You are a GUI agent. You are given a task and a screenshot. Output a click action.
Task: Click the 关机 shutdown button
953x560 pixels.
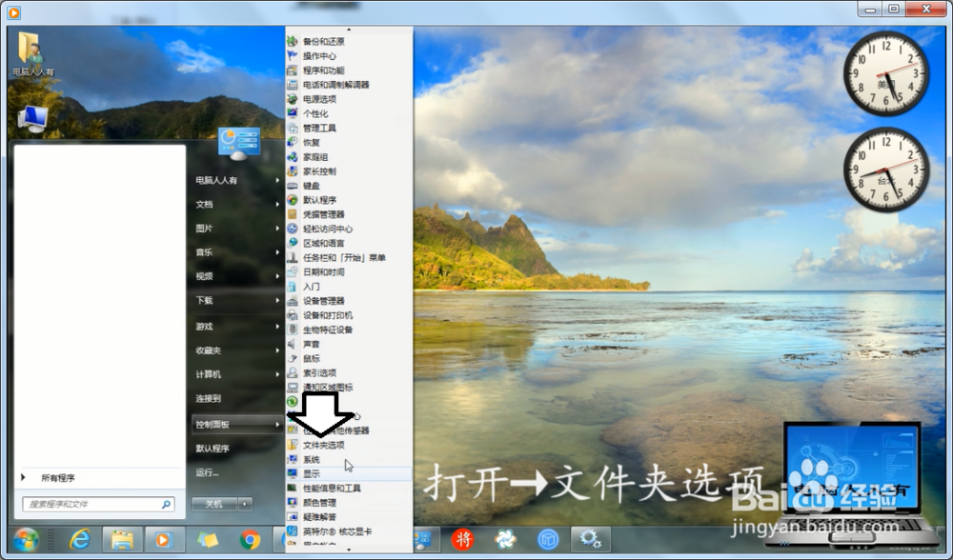(x=213, y=504)
